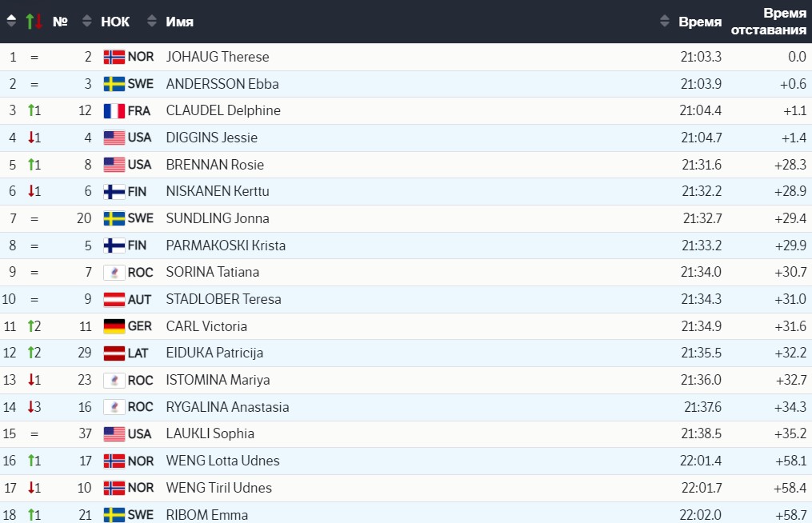Click the Austrian flag beside STADLOBER Teresa
812x523 pixels.
pos(114,300)
